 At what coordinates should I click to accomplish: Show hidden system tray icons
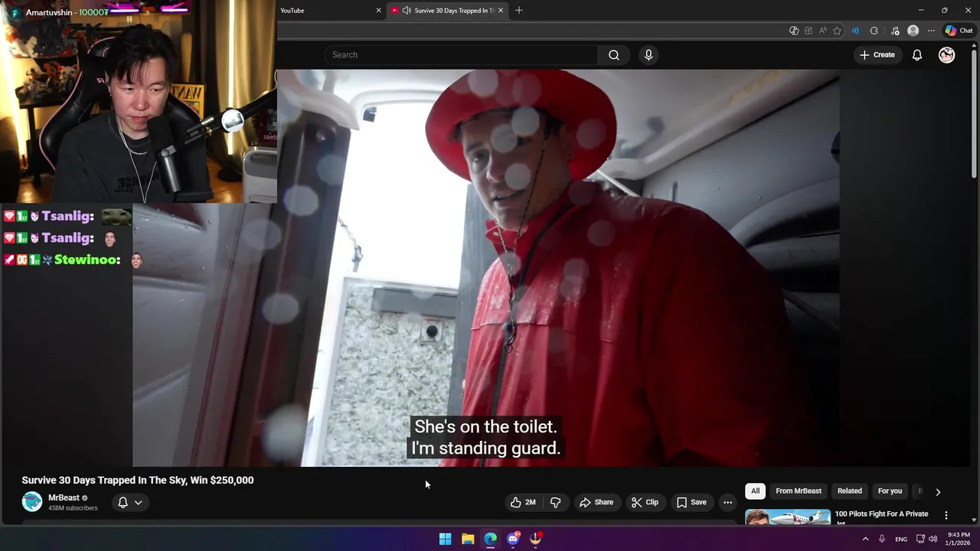(x=866, y=539)
